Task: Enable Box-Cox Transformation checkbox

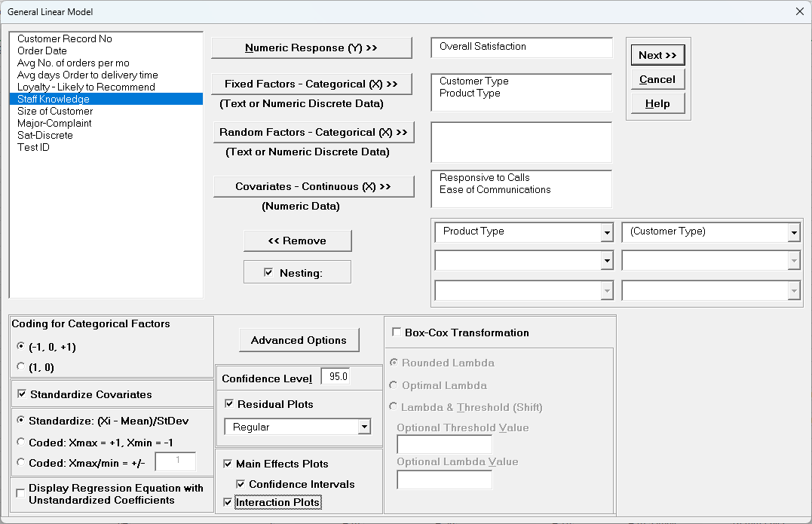Action: coord(397,332)
